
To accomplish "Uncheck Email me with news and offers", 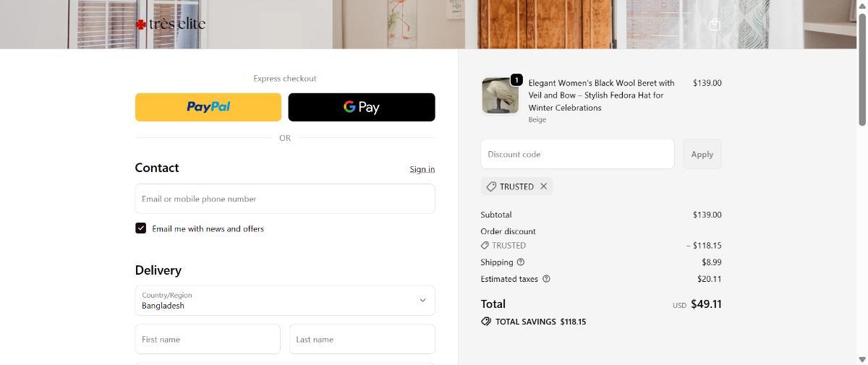I will click(x=141, y=228).
